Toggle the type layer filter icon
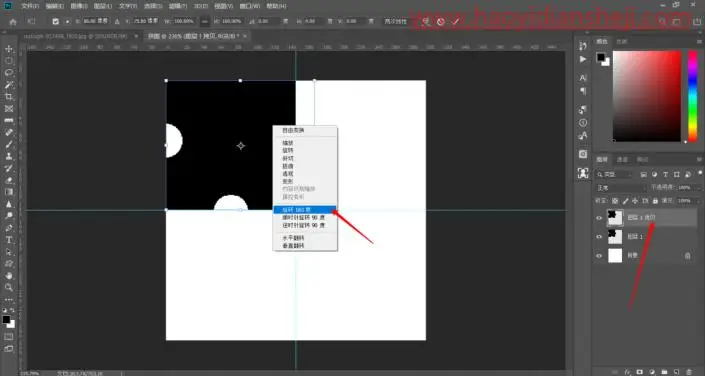 (666, 175)
